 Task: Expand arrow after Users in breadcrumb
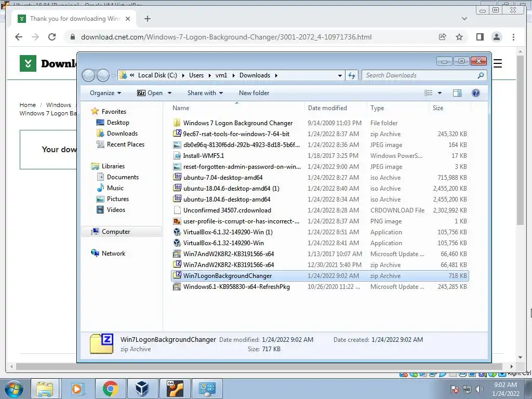point(210,75)
